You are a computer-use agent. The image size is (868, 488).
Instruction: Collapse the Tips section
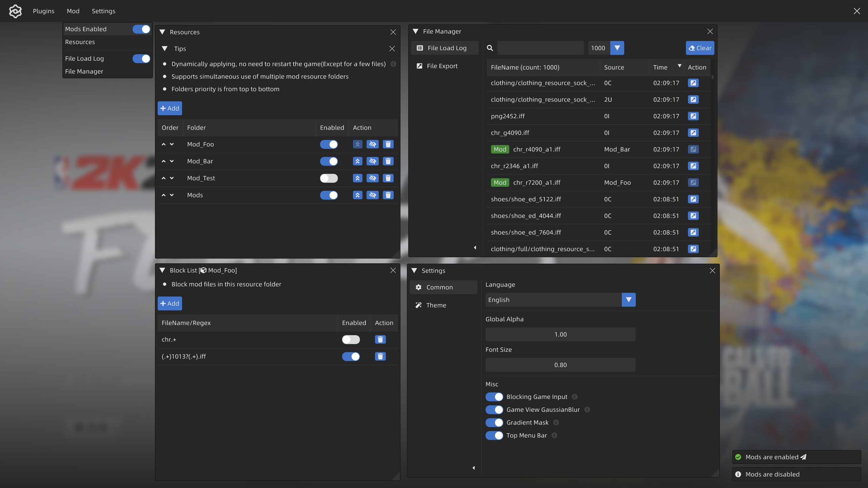(x=165, y=49)
